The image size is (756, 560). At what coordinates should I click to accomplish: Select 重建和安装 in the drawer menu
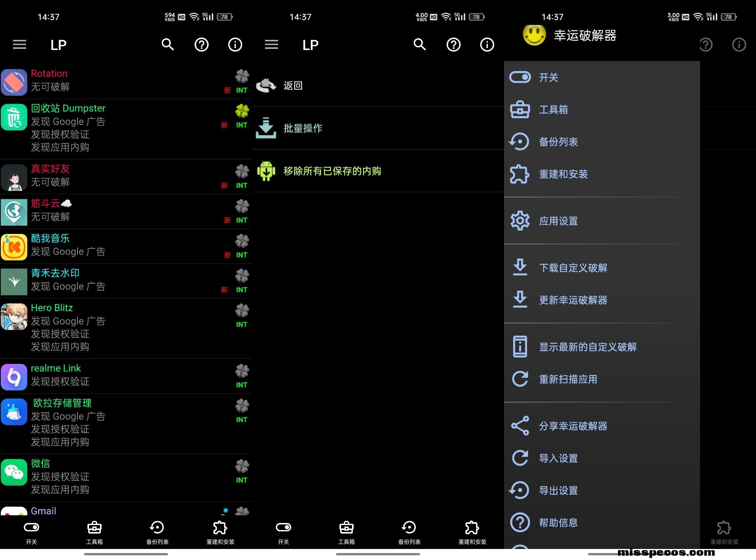click(x=602, y=174)
